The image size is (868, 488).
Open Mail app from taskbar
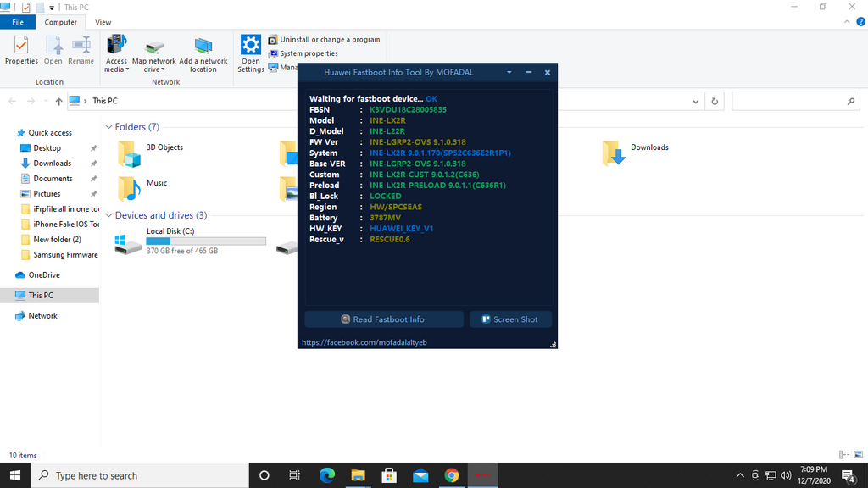coord(420,475)
